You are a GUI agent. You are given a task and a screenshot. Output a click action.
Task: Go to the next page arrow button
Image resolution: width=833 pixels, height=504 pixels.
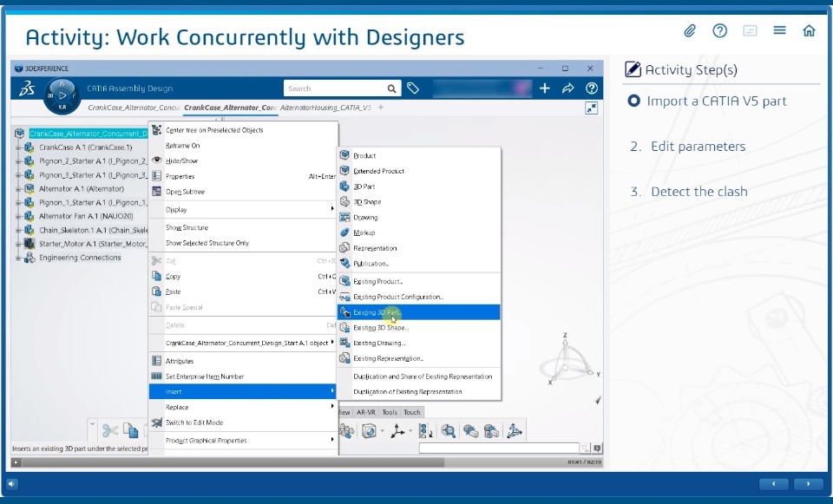pos(808,484)
